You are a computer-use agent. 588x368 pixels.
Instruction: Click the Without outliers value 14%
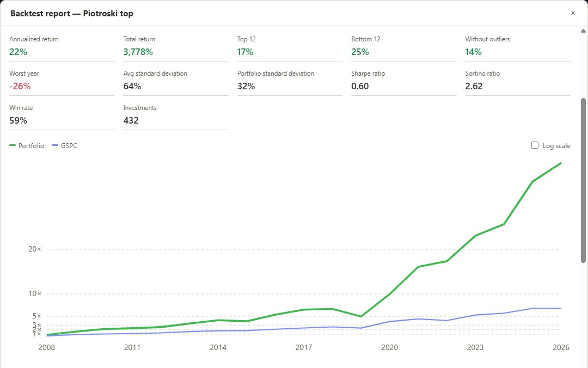(x=473, y=52)
